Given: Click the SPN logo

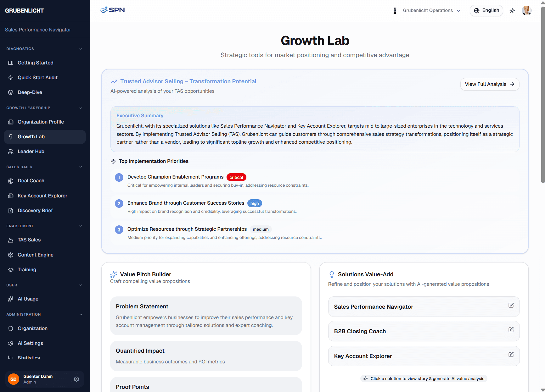Looking at the screenshot, I should coord(112,10).
